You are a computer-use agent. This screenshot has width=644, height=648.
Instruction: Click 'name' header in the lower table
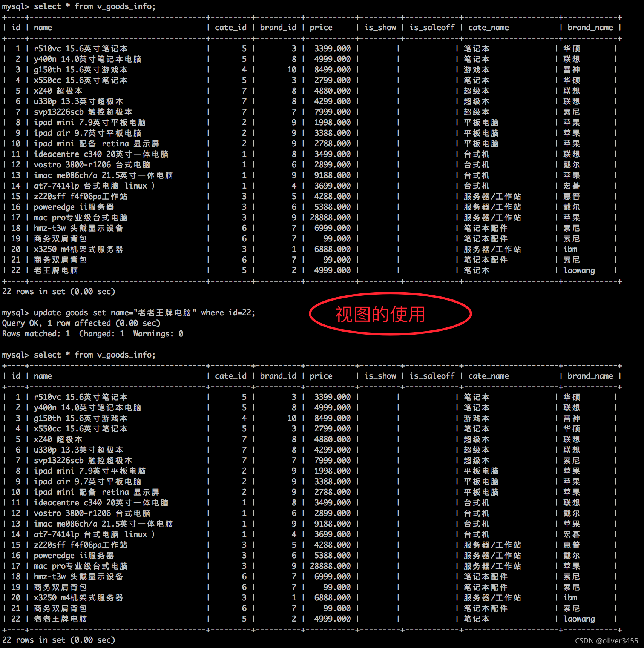point(43,376)
